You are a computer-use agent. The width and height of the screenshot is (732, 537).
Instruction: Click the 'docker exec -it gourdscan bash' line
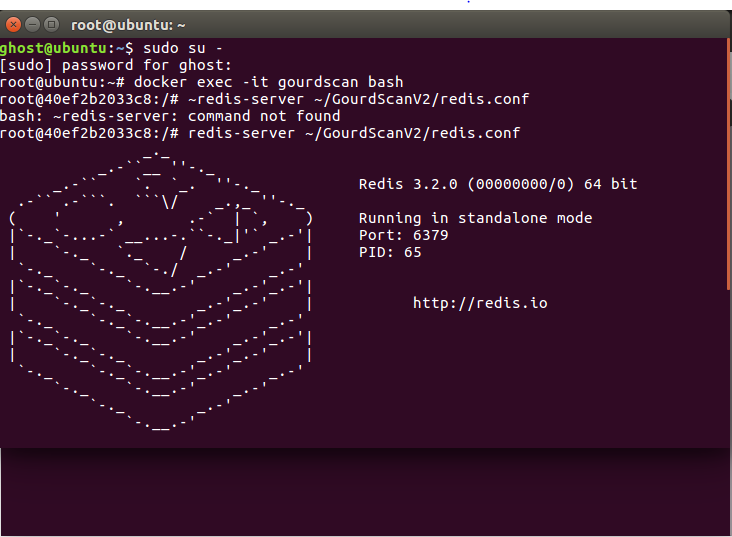201,82
